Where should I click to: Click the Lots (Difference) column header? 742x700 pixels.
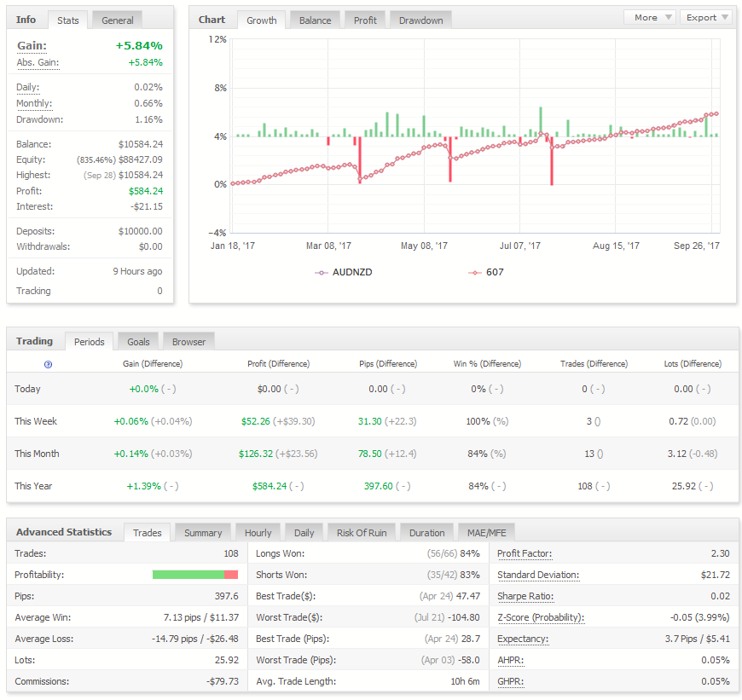(x=693, y=364)
